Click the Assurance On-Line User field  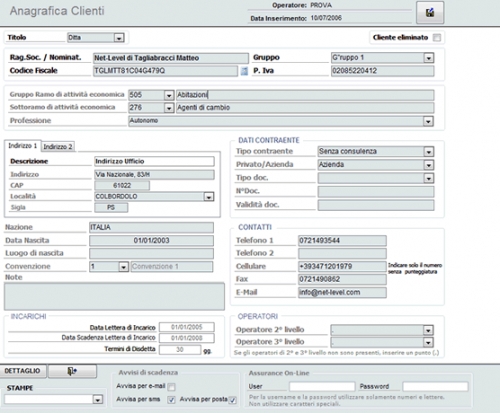click(x=322, y=386)
